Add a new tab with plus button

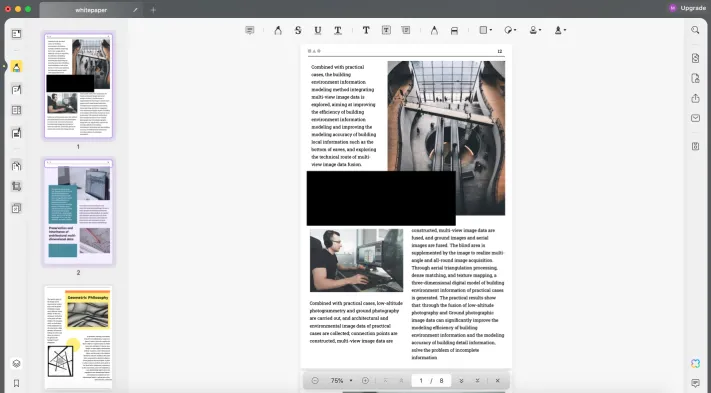153,10
